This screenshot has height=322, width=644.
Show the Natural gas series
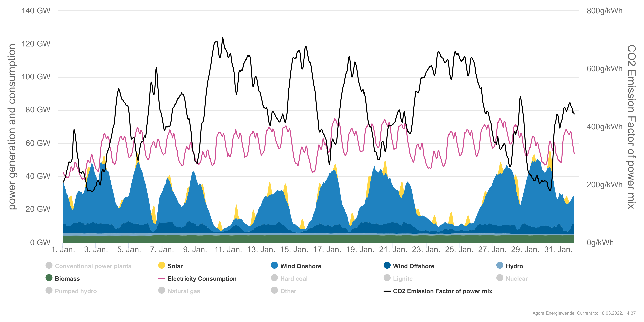coord(183,291)
